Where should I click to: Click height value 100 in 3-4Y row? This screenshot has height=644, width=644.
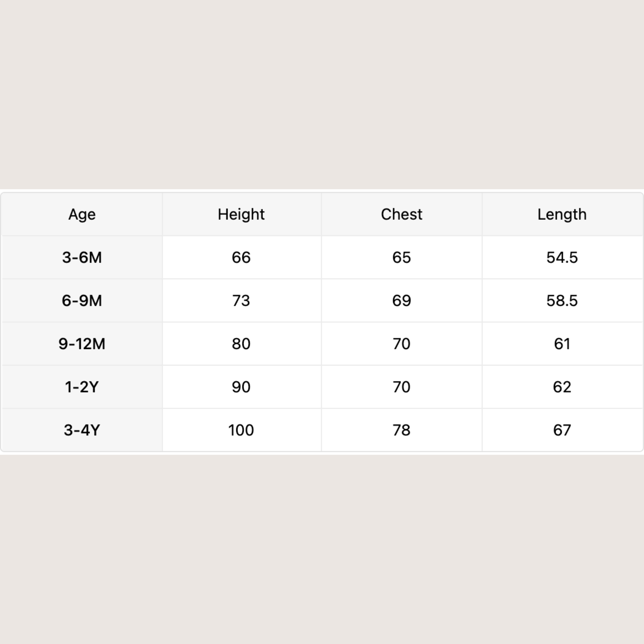241,430
